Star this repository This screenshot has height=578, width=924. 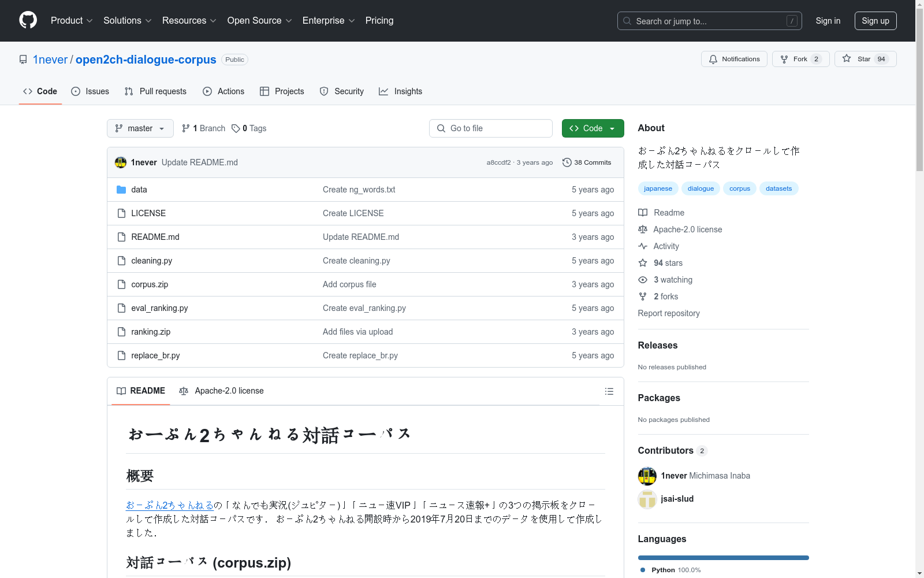pos(865,59)
